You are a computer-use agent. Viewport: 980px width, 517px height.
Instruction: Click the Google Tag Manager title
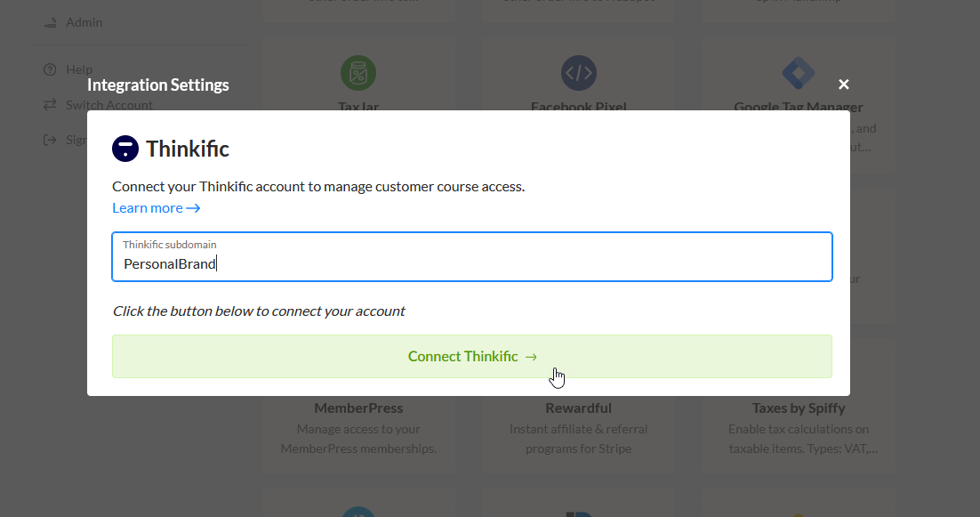coord(799,107)
